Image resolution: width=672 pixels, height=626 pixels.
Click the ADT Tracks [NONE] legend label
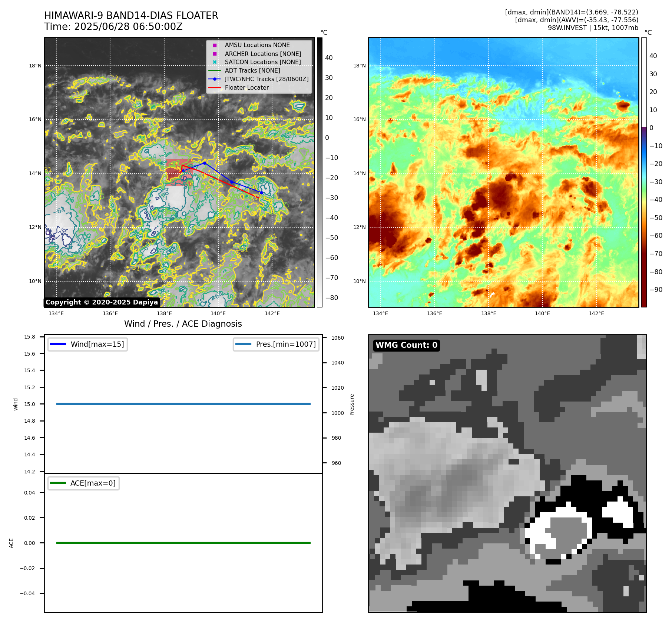(x=252, y=71)
